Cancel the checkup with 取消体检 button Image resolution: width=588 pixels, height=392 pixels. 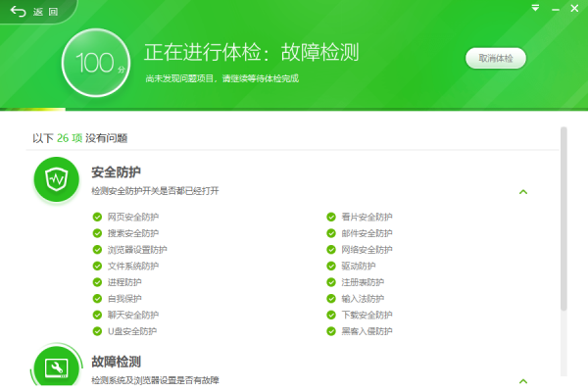495,58
